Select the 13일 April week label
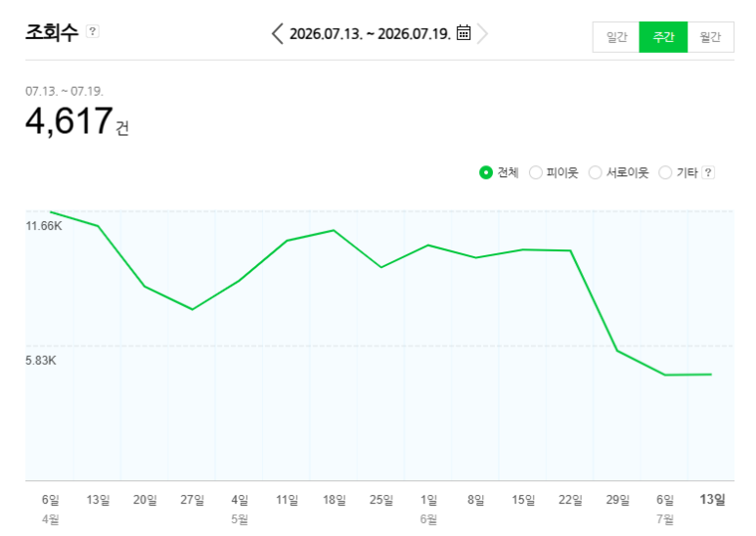 98,500
